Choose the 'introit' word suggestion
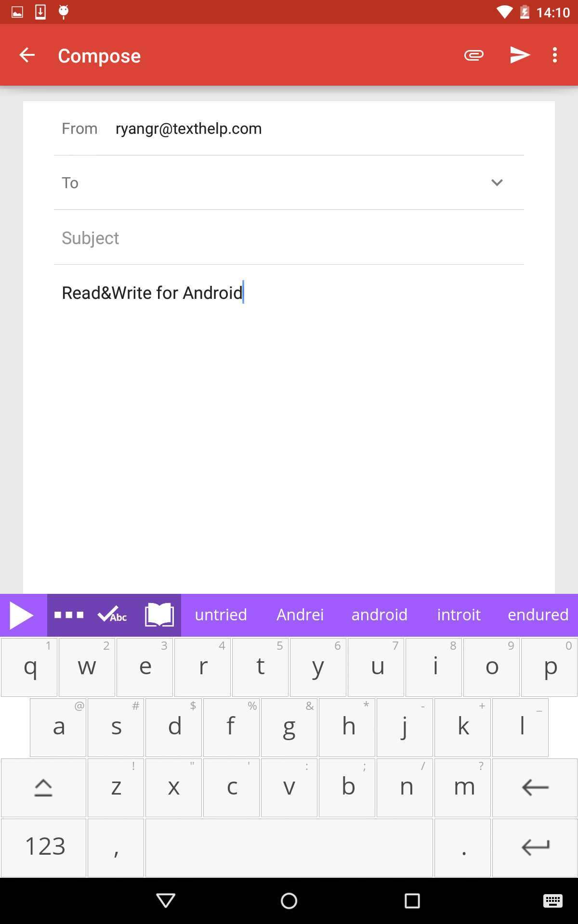The width and height of the screenshot is (578, 924). click(459, 615)
